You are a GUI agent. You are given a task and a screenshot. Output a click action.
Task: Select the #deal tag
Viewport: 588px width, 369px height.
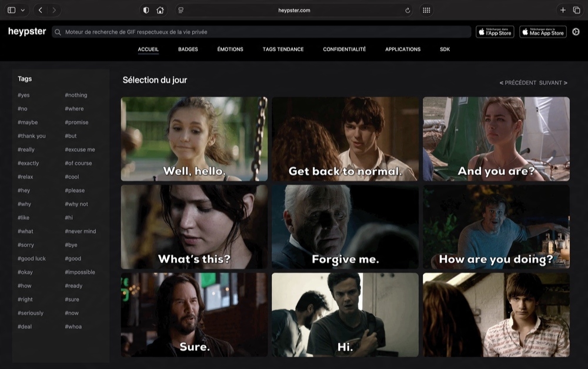(25, 327)
